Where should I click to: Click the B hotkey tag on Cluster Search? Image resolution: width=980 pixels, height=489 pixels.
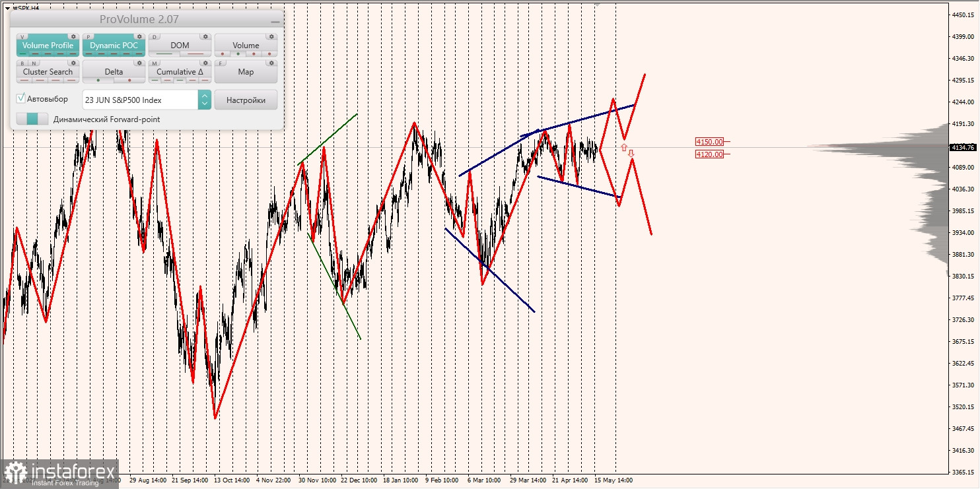click(x=23, y=63)
